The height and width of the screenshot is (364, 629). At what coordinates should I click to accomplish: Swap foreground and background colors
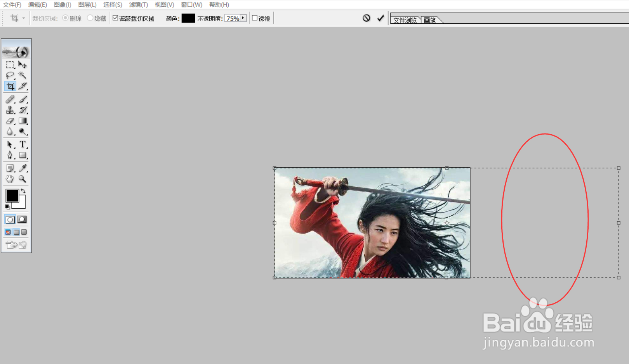23,191
